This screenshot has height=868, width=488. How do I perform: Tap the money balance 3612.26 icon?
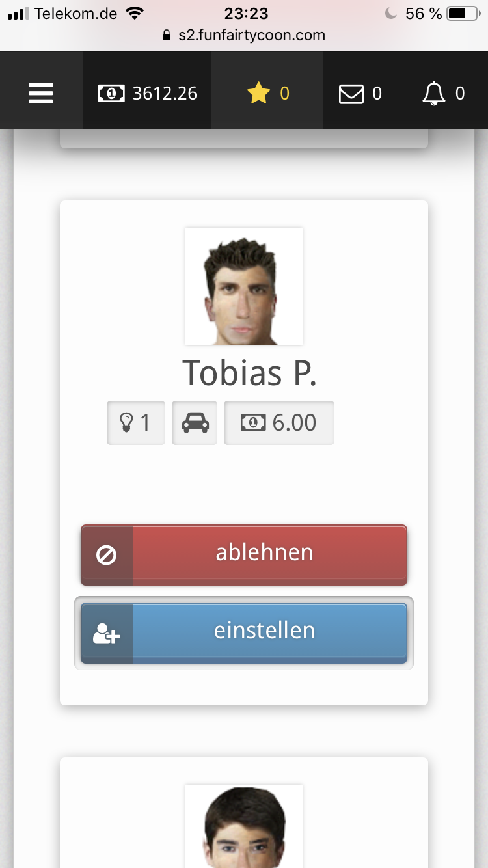111,94
